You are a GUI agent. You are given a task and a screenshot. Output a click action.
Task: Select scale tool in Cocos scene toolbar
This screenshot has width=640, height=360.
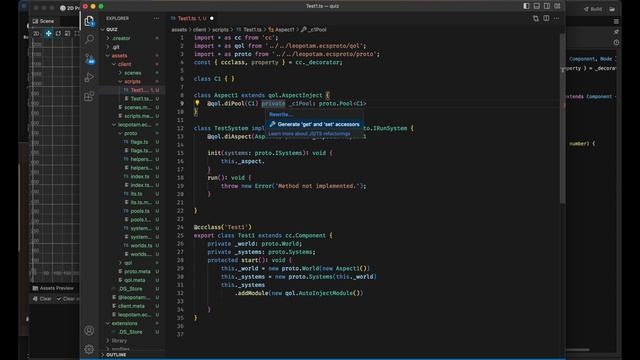tap(67, 33)
